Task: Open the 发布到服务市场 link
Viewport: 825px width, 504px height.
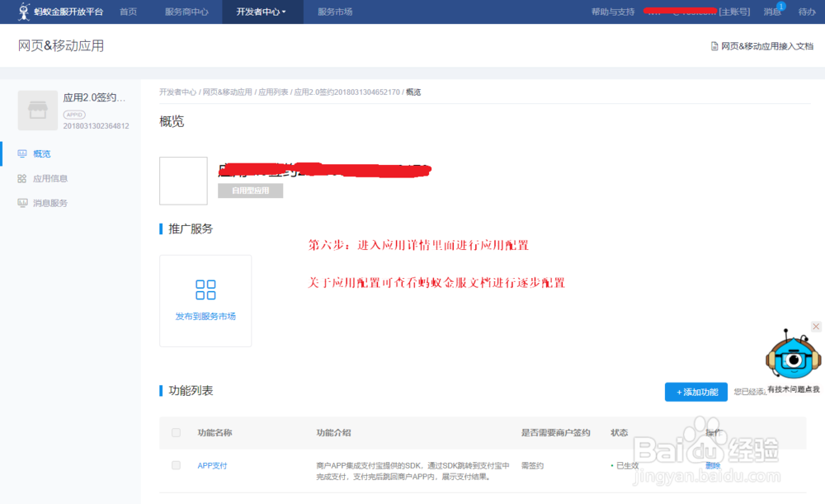Action: point(205,316)
